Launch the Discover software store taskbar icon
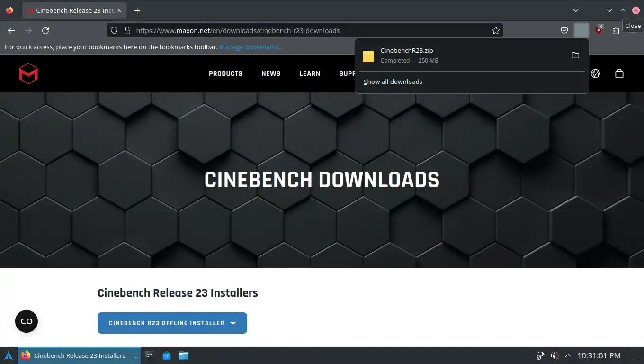 pos(167,355)
